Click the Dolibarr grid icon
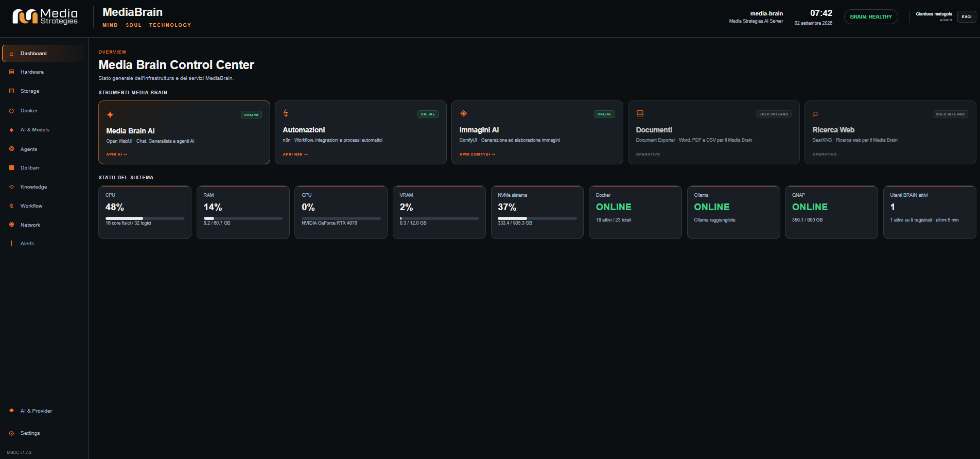Screen dimensions: 980x459 (x=11, y=168)
